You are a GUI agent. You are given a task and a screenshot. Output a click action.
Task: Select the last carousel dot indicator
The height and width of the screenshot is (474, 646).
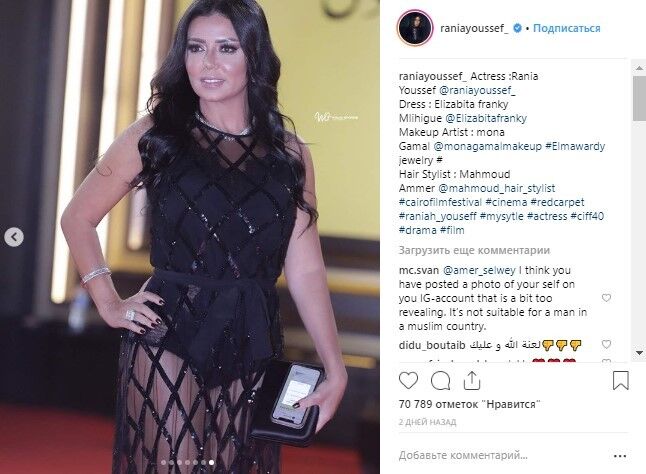tap(211, 462)
